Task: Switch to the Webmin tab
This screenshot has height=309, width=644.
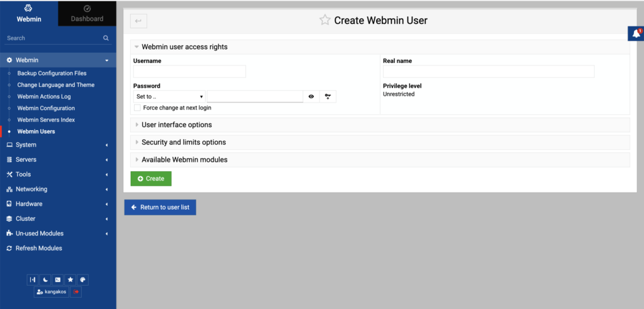Action: click(x=29, y=13)
